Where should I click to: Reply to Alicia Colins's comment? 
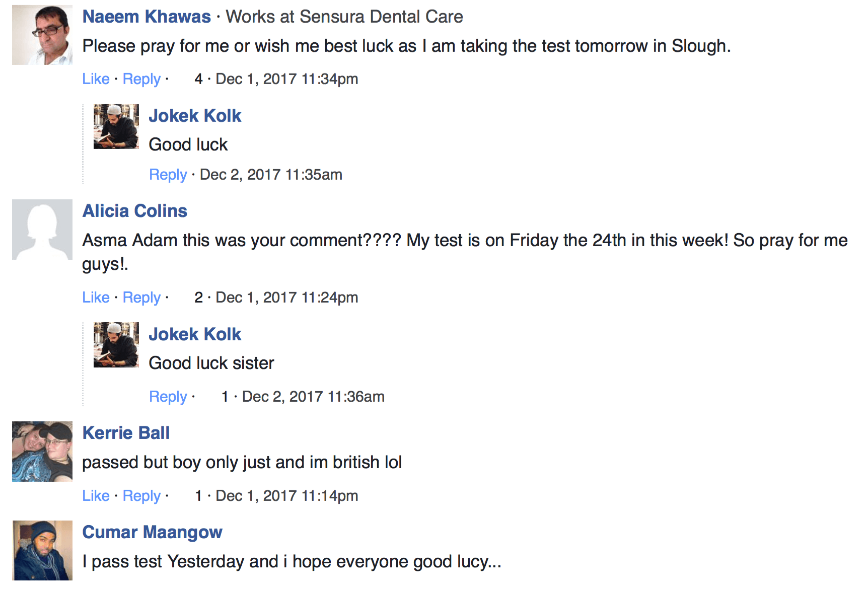tap(141, 298)
